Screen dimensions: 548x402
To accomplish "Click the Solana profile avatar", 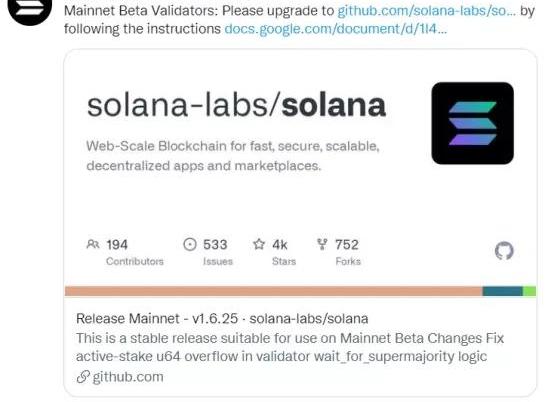I will tap(30, 8).
